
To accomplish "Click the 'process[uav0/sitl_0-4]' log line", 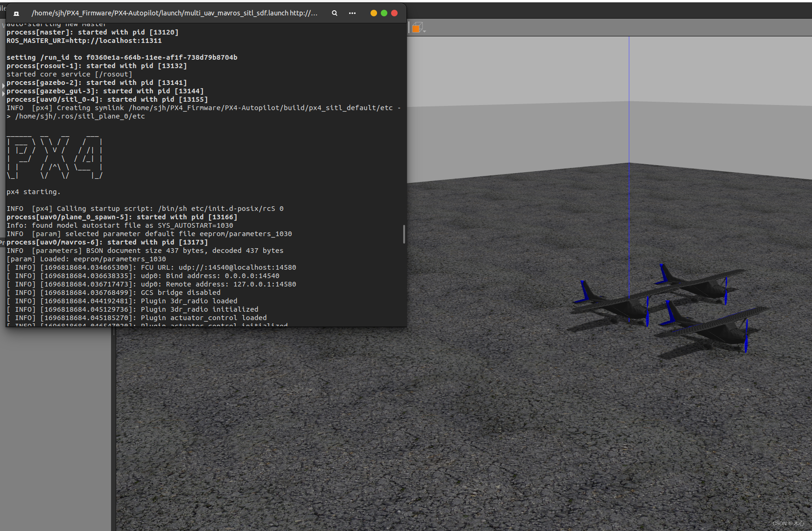I will point(107,99).
